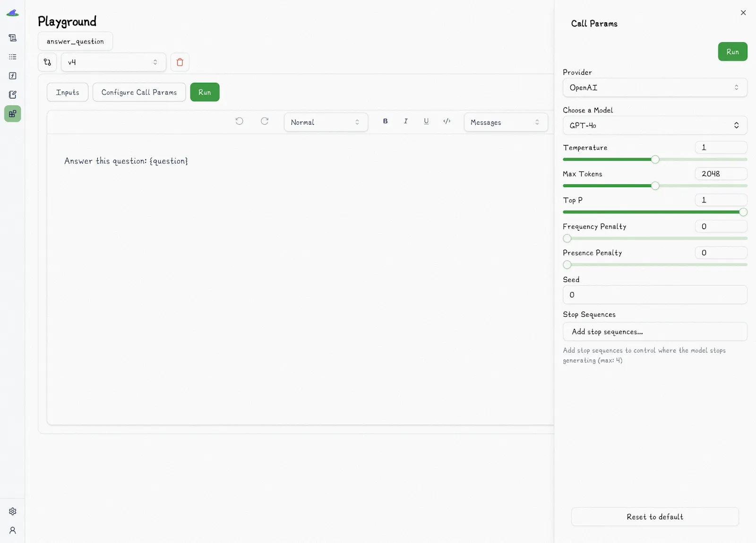Click the redo arrow icon
The image size is (756, 543).
coord(265,121)
